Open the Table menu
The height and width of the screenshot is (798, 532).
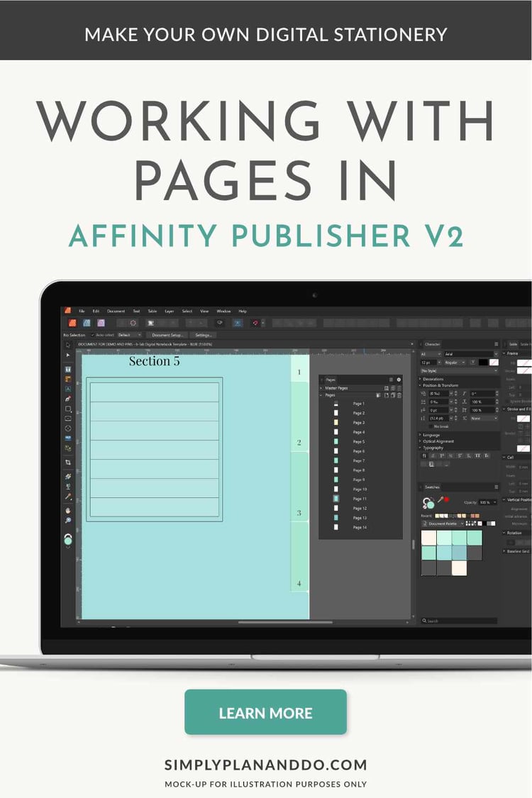pos(153,311)
